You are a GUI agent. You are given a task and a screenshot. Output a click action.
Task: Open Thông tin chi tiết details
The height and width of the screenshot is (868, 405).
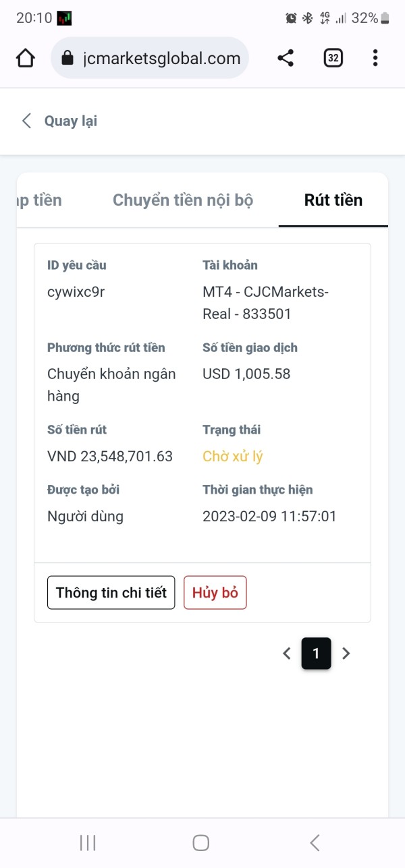(x=111, y=593)
